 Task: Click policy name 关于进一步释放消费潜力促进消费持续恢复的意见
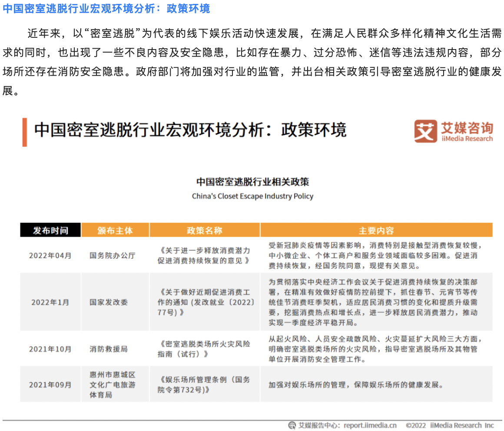pyautogui.click(x=204, y=255)
